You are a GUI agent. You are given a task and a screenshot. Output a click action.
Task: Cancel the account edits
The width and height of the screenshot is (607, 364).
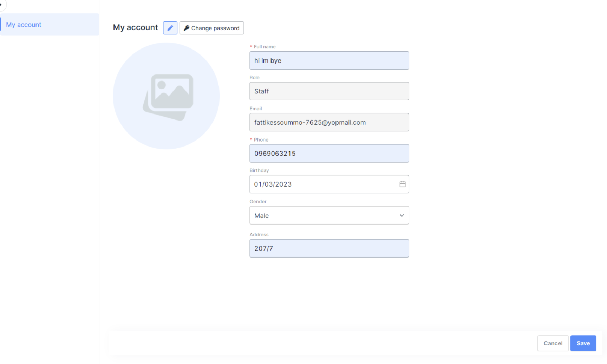click(x=553, y=343)
